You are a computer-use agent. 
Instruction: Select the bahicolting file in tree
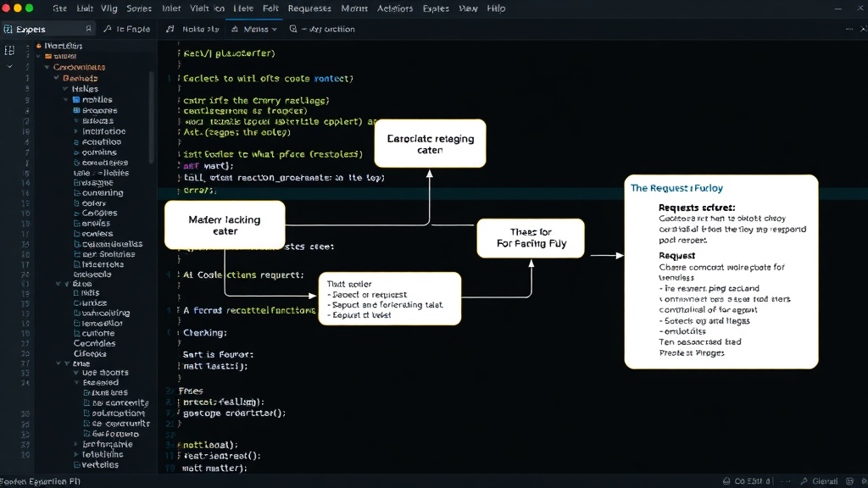coord(106,313)
